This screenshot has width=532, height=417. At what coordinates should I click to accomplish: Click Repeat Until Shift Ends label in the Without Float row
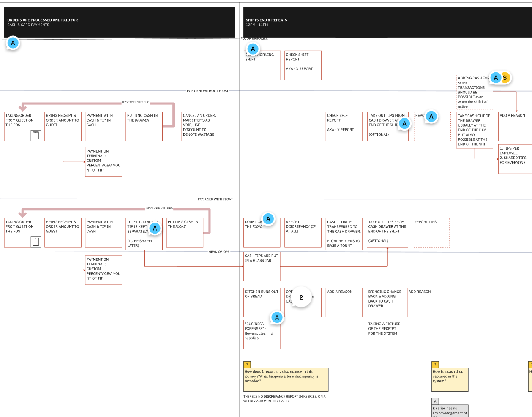tap(136, 102)
